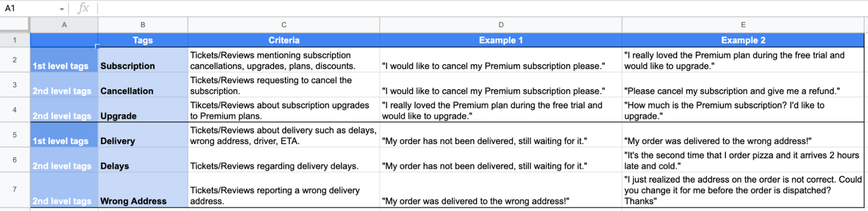This screenshot has height=211, width=868.
Task: Click the Tags header cell
Action: [x=142, y=40]
